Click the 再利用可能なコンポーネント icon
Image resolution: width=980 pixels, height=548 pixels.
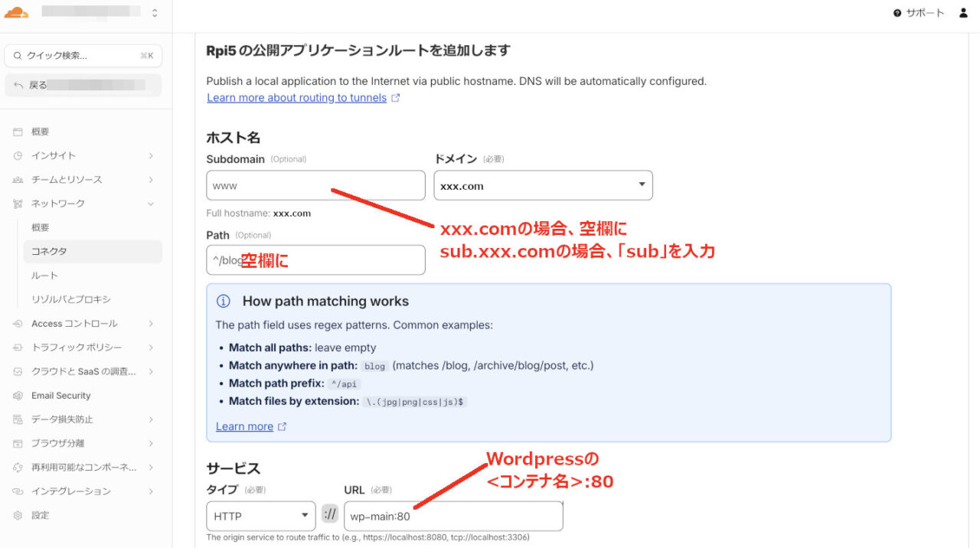click(18, 468)
